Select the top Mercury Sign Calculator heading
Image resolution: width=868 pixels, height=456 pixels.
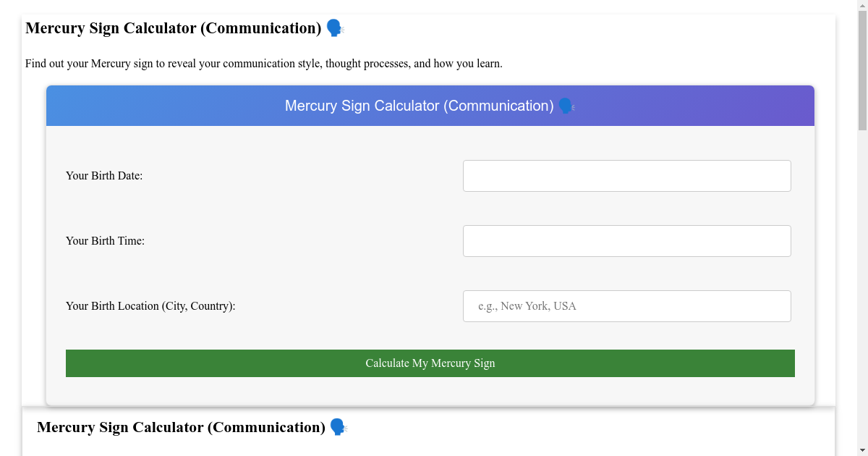click(174, 28)
